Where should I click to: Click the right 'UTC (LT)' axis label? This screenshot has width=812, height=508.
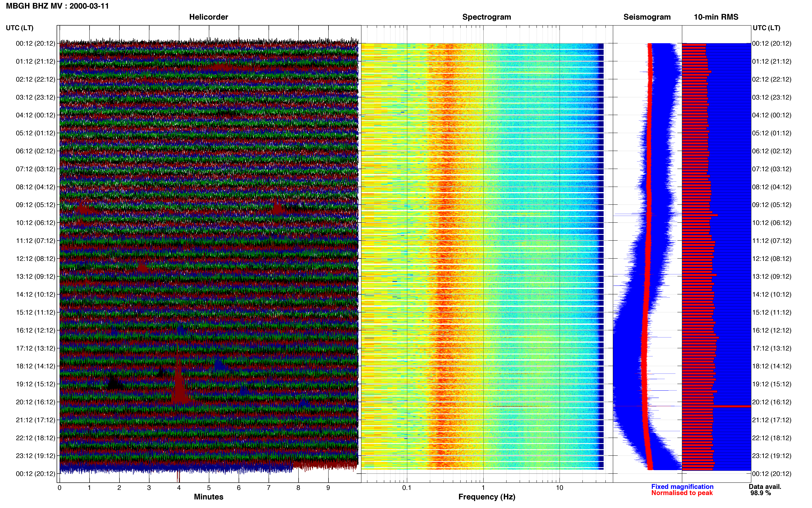click(766, 28)
